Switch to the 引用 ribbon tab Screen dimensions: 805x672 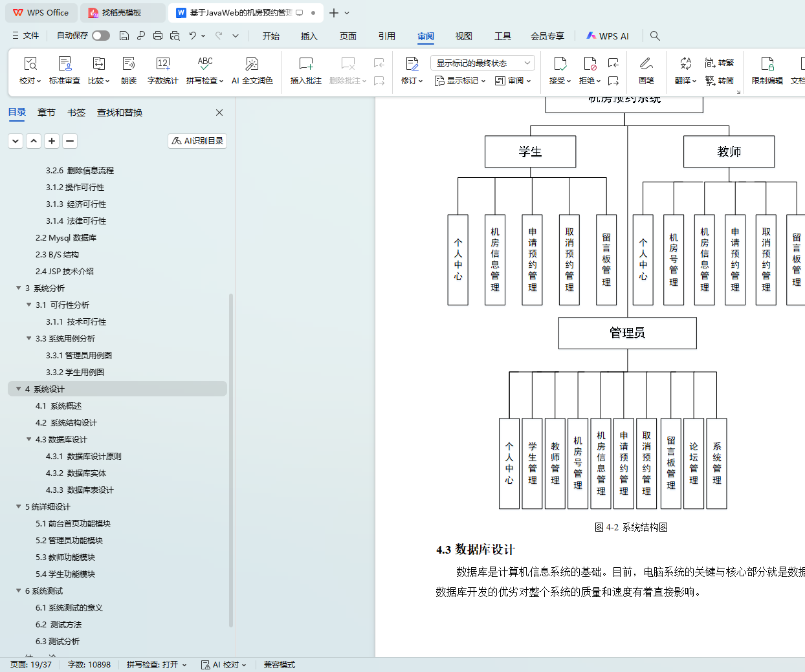[387, 36]
